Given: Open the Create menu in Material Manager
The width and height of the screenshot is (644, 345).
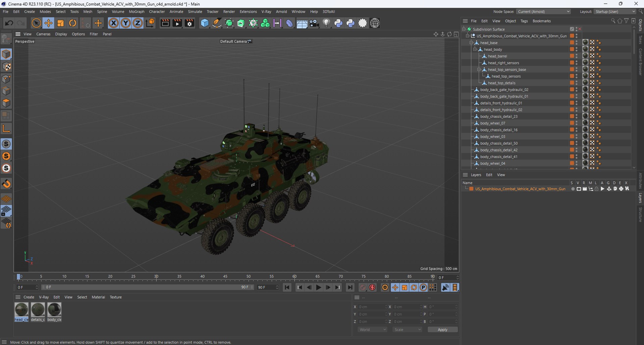Looking at the screenshot, I should [29, 297].
